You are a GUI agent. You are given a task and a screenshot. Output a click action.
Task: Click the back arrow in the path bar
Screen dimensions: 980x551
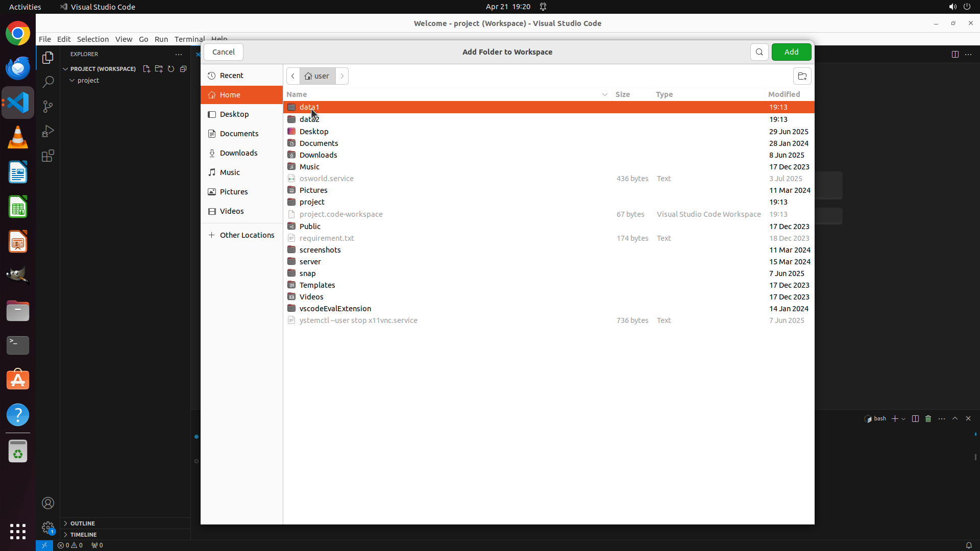[x=293, y=76]
